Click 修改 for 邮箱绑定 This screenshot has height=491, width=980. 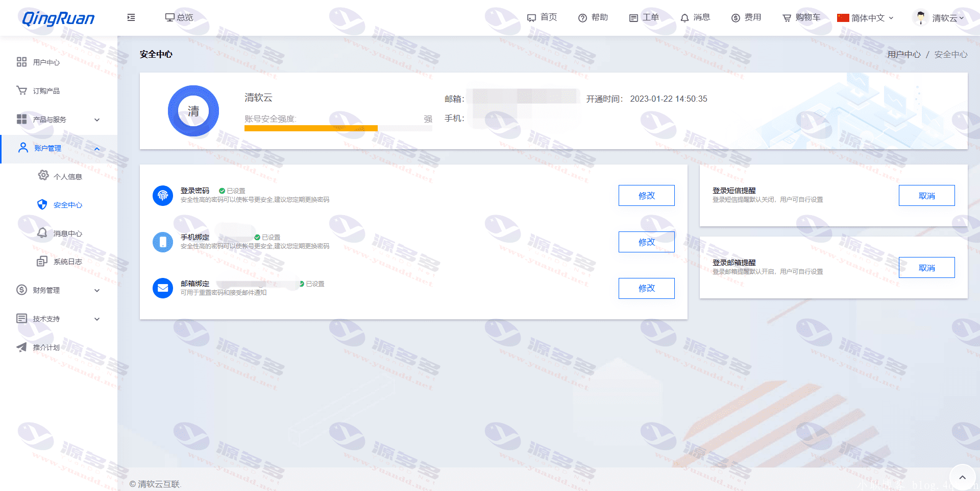click(647, 288)
